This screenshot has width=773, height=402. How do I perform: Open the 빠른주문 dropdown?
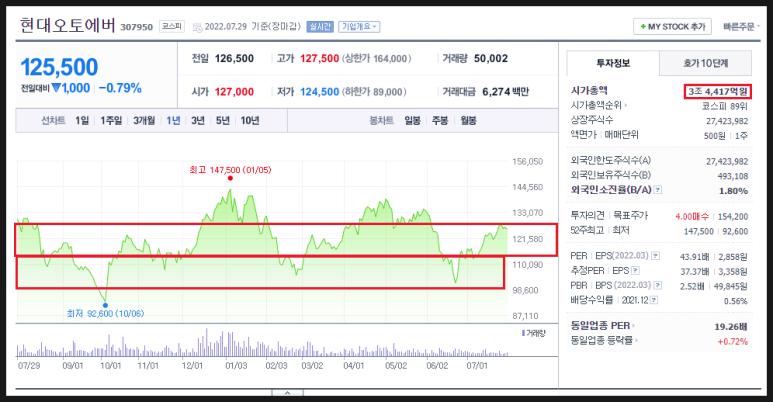click(x=741, y=27)
